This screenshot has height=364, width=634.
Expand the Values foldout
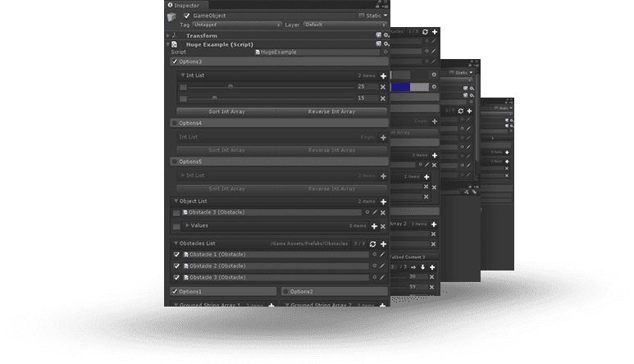tap(188, 225)
